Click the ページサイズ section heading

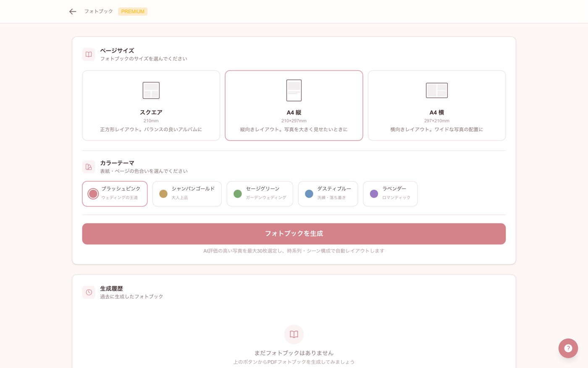coord(117,50)
